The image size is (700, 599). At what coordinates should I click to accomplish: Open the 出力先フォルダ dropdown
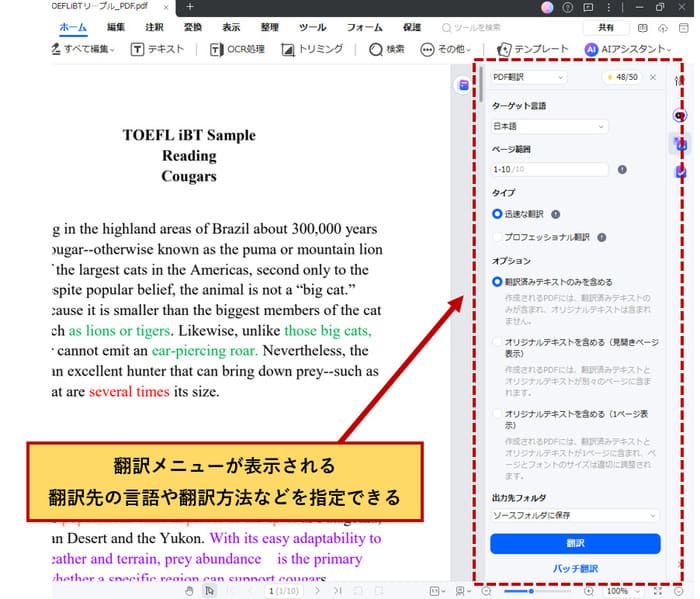(x=575, y=515)
